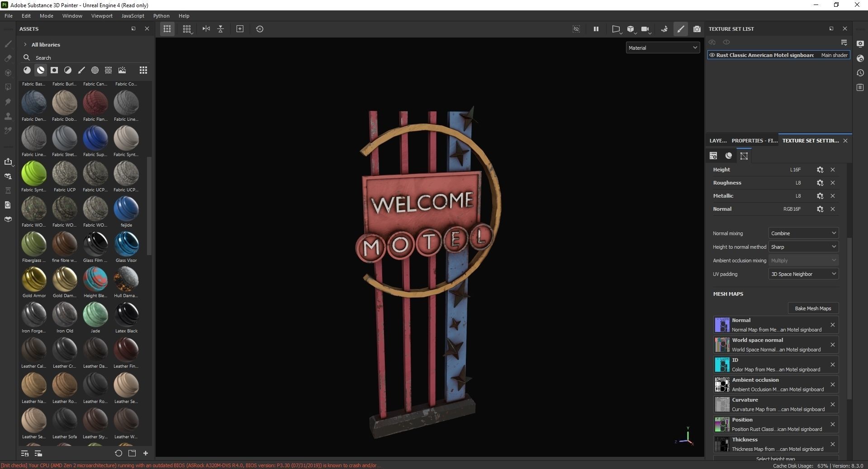This screenshot has height=469, width=868.
Task: Open Height channel settings gear
Action: [820, 170]
